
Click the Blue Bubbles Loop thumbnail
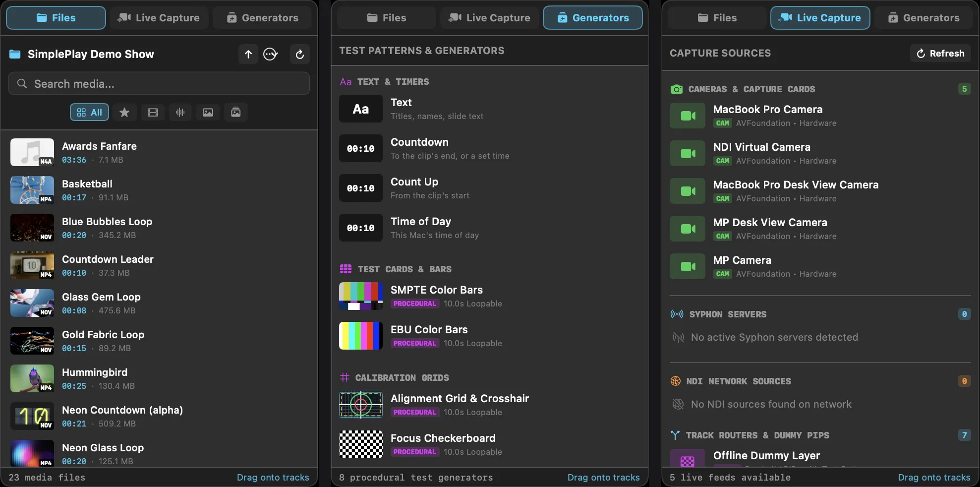[x=32, y=228]
